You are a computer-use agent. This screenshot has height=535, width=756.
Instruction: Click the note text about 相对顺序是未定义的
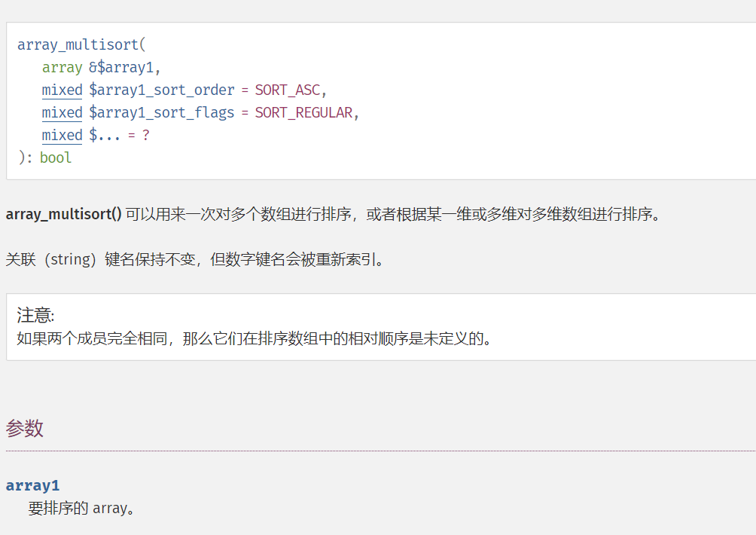[255, 338]
